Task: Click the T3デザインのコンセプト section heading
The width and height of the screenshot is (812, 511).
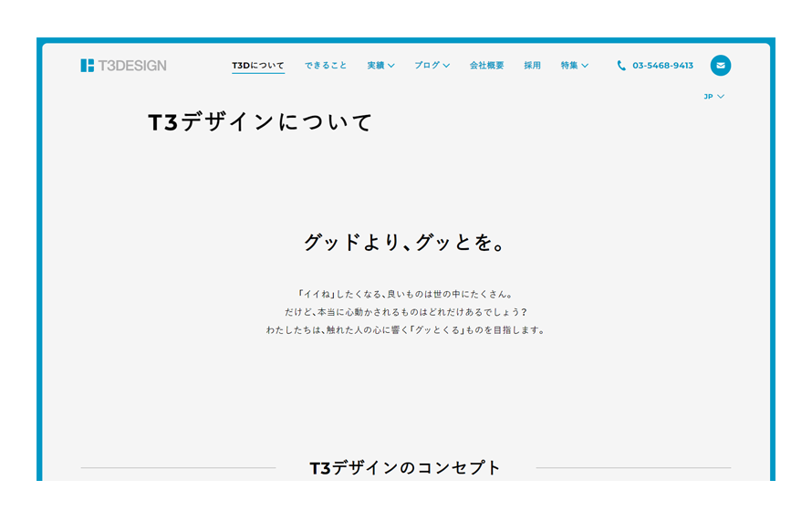Action: [405, 467]
